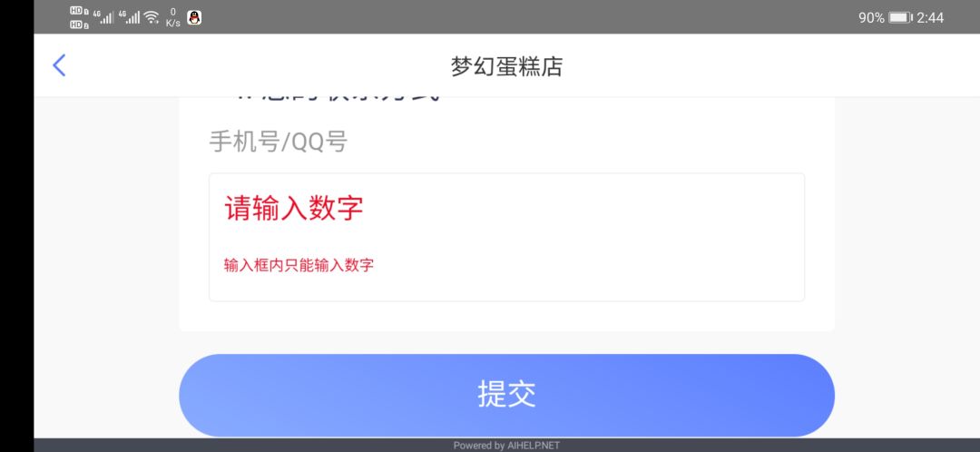
Task: Go back using the blue arrow
Action: click(59, 65)
